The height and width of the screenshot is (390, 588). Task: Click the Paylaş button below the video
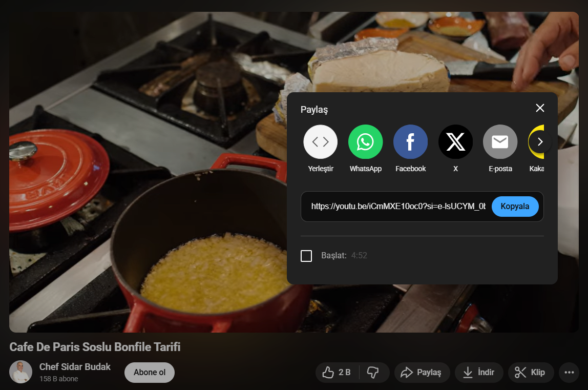click(x=422, y=373)
